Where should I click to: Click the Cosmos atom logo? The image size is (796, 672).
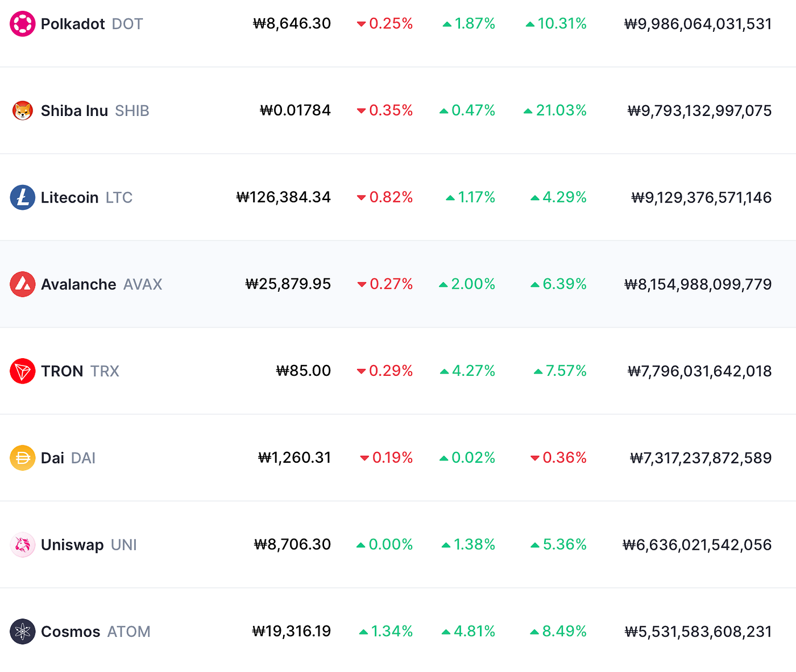(23, 632)
